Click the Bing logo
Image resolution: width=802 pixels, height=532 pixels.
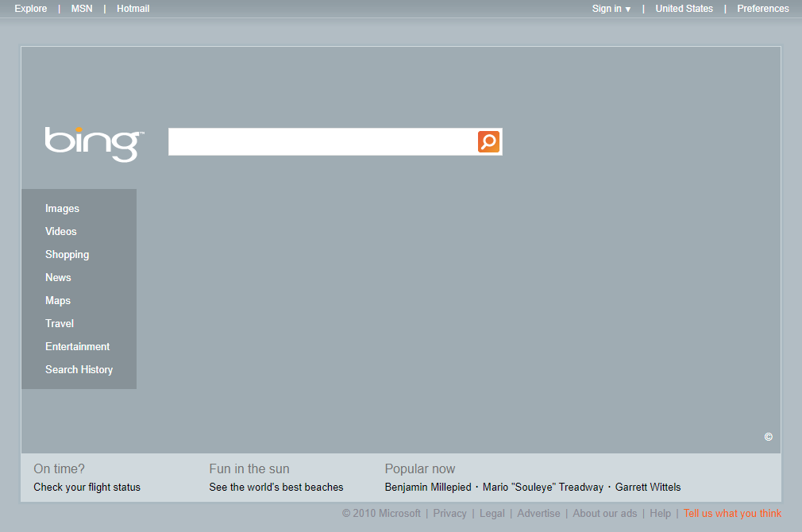tap(94, 145)
